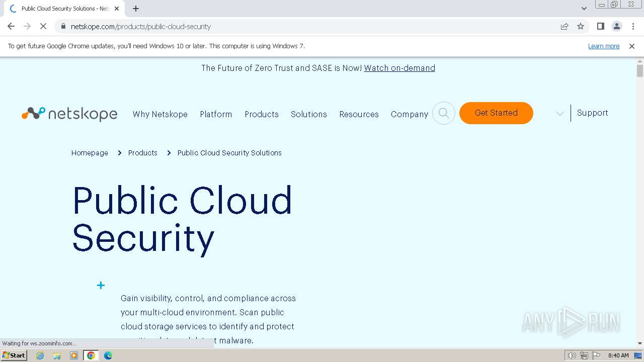This screenshot has width=644, height=362.
Task: Expand the language dropdown chevron
Action: [x=559, y=114]
